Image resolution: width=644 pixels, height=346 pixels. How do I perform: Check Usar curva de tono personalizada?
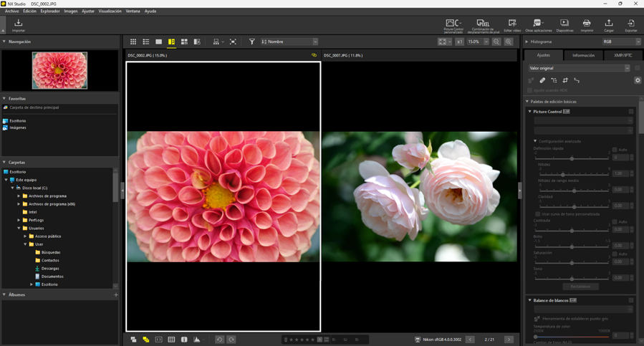(538, 214)
